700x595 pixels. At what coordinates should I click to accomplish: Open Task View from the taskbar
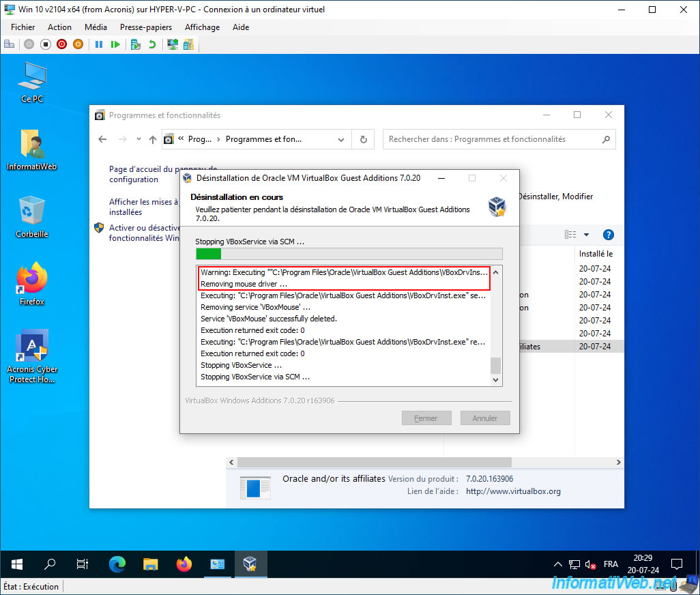click(83, 564)
